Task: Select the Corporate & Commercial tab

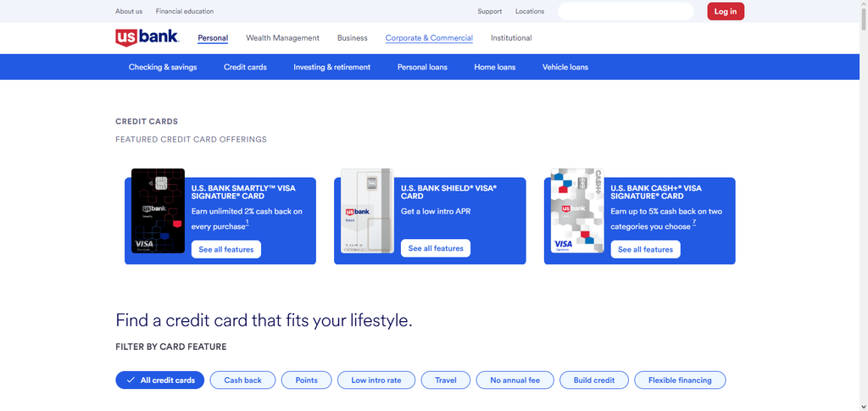Action: pos(429,38)
